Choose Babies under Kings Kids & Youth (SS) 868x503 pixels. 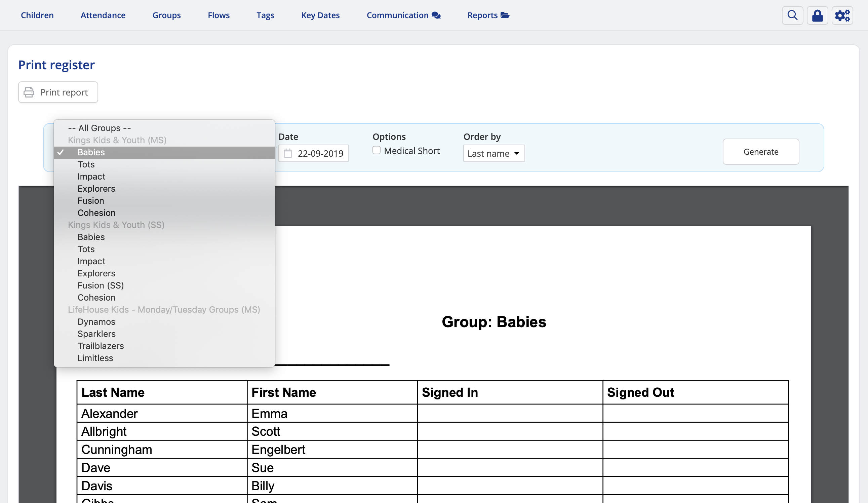click(164, 237)
